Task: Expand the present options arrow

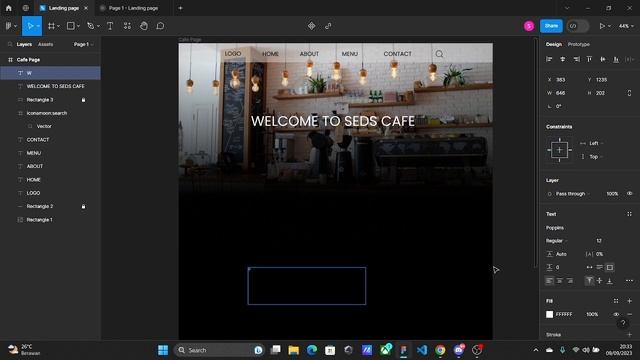Action: [609, 26]
